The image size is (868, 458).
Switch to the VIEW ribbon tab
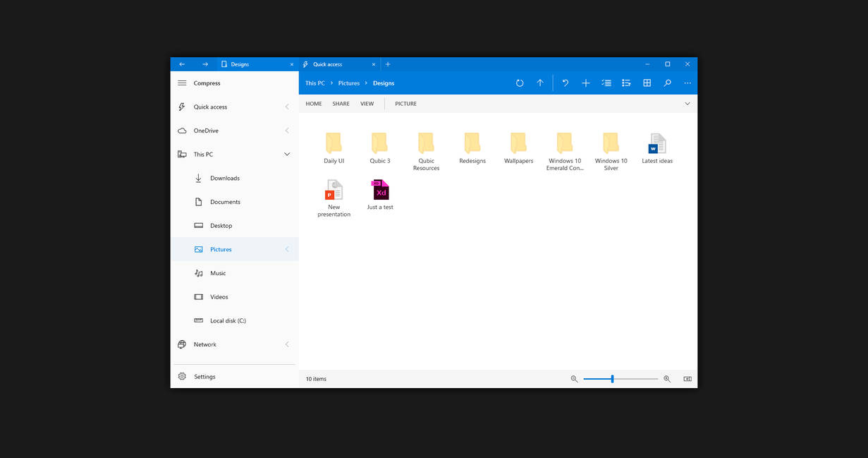point(367,103)
